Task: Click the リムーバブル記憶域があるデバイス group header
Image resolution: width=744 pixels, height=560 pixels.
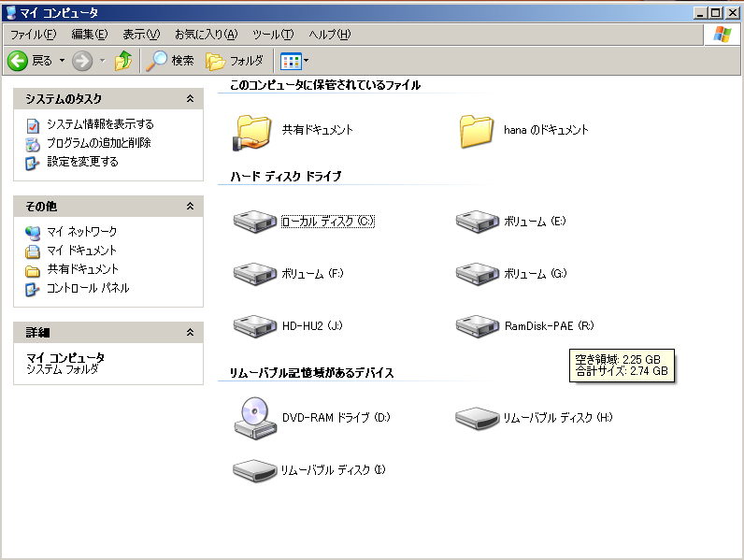Action: [312, 372]
